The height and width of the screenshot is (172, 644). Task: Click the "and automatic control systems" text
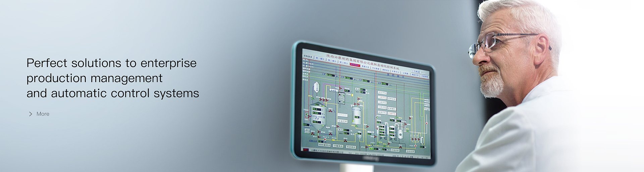pyautogui.click(x=113, y=93)
